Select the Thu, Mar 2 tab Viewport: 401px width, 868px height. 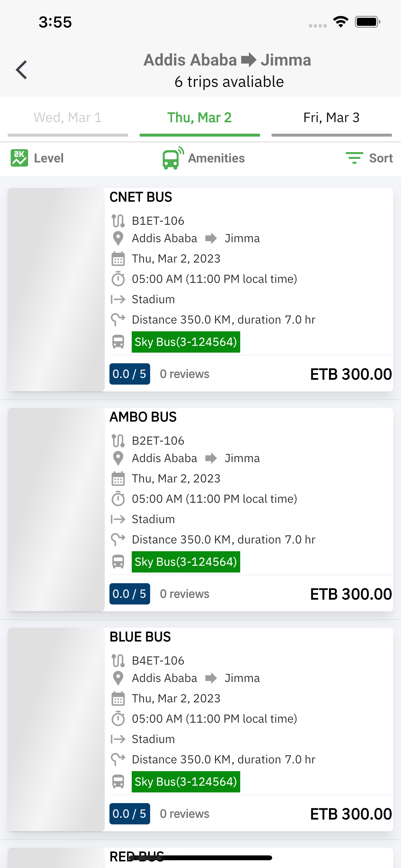[200, 118]
